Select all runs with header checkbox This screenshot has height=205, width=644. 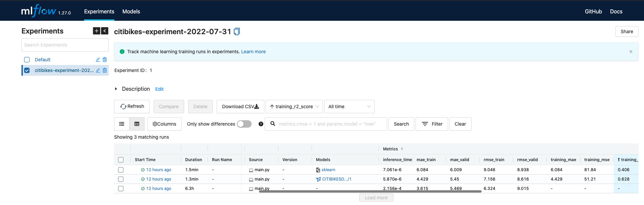121,160
